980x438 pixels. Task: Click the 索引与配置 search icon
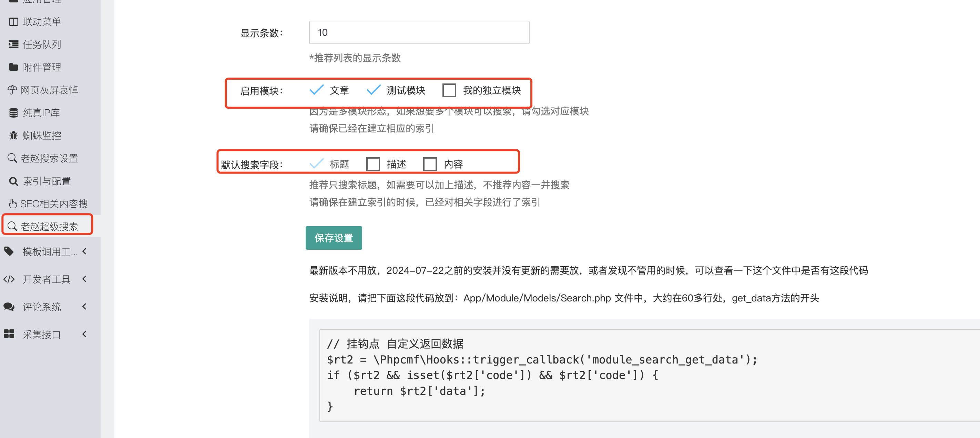pyautogui.click(x=13, y=181)
